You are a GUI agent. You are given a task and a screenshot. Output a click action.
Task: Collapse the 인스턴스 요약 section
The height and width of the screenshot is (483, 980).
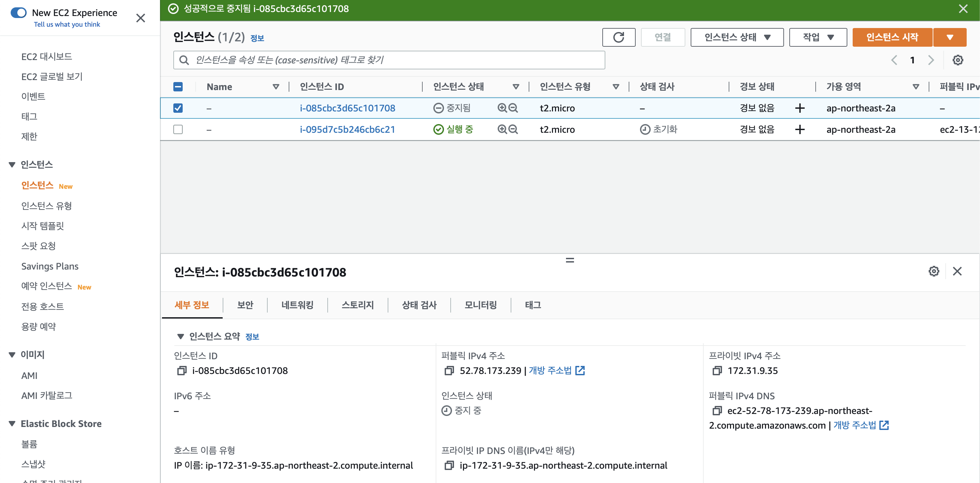click(x=181, y=337)
